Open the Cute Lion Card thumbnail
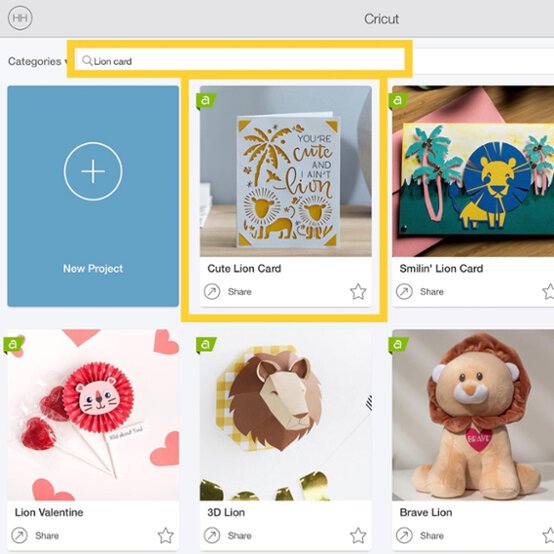554x554 pixels. pos(285,171)
